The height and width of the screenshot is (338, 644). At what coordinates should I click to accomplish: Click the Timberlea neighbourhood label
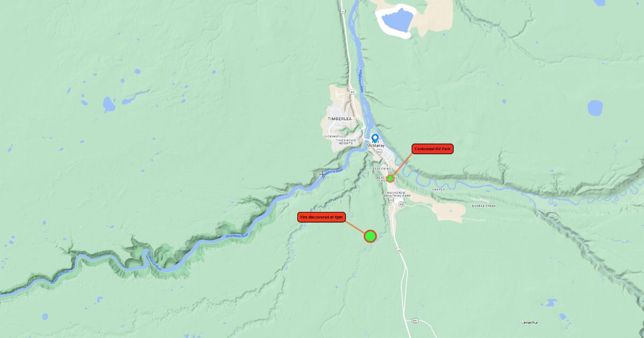tap(340, 119)
